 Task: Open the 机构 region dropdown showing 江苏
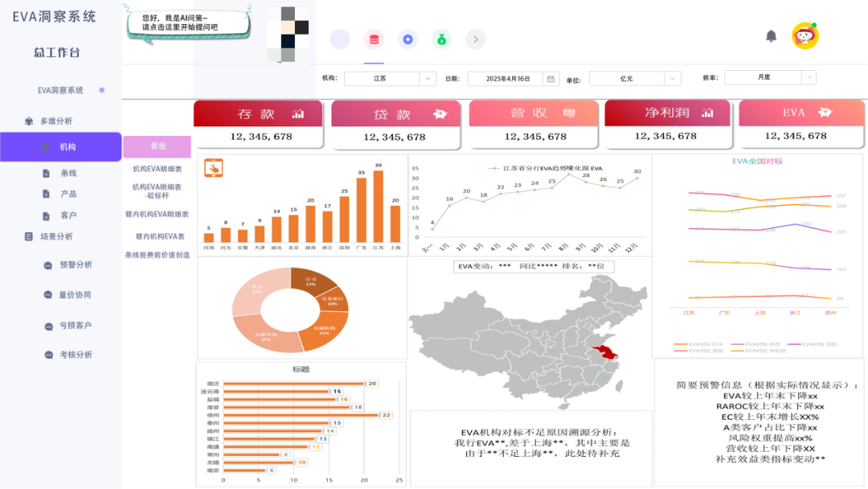[390, 77]
